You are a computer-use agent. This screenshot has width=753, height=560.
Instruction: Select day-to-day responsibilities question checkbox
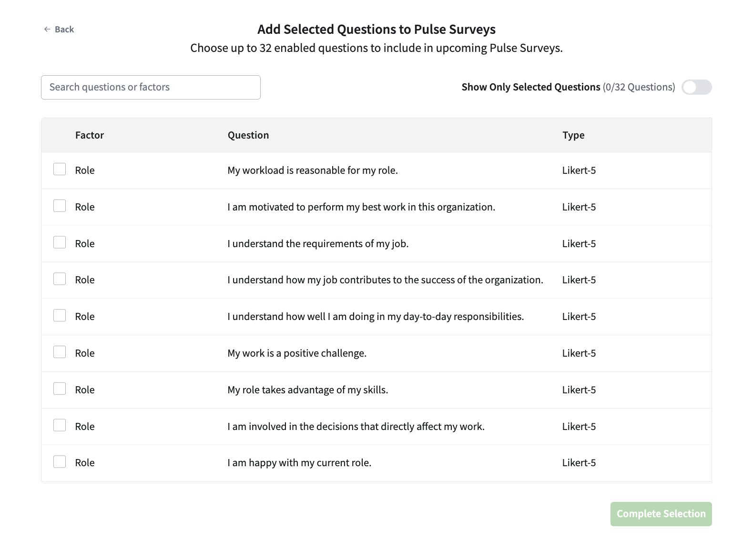pos(60,316)
